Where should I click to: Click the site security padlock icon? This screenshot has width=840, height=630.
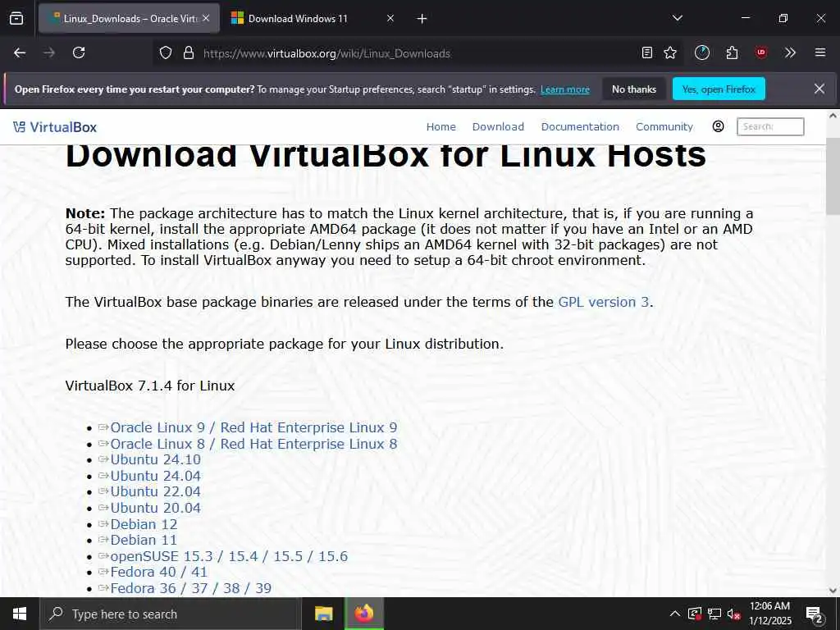[x=189, y=53]
